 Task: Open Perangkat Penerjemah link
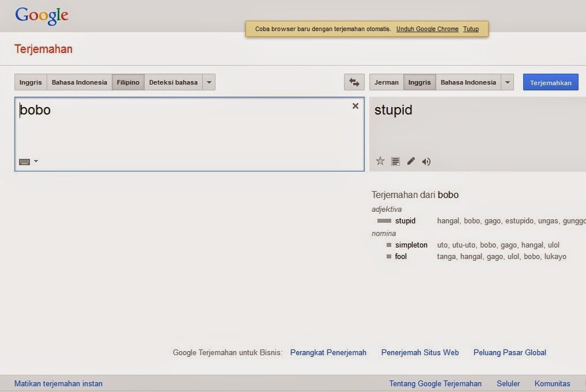pyautogui.click(x=328, y=352)
